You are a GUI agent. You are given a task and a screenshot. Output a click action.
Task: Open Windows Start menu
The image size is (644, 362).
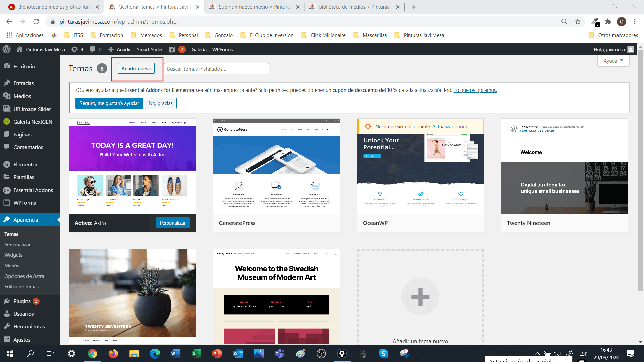[10, 354]
